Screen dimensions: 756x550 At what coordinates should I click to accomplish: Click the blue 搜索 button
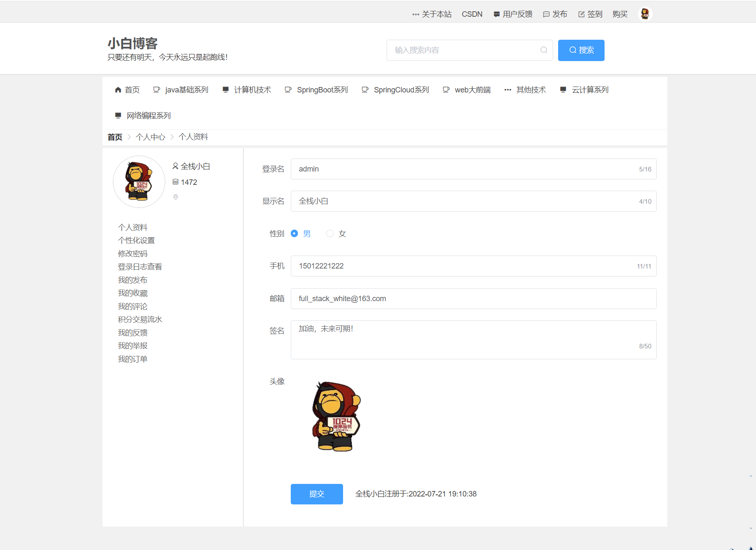581,50
